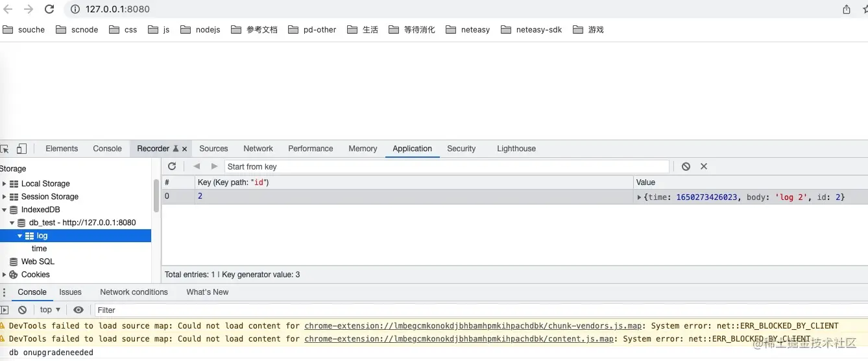Image resolution: width=868 pixels, height=361 pixels.
Task: Click the console Filter input field
Action: pyautogui.click(x=480, y=310)
